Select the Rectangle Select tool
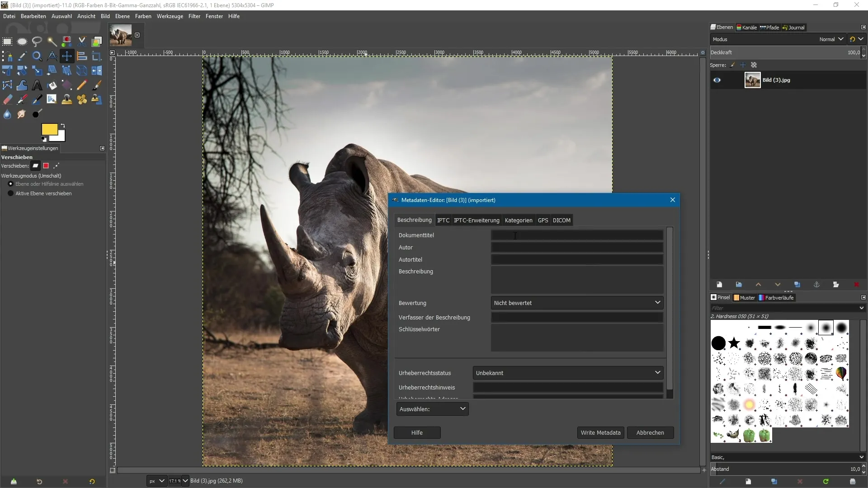868x488 pixels. [7, 42]
